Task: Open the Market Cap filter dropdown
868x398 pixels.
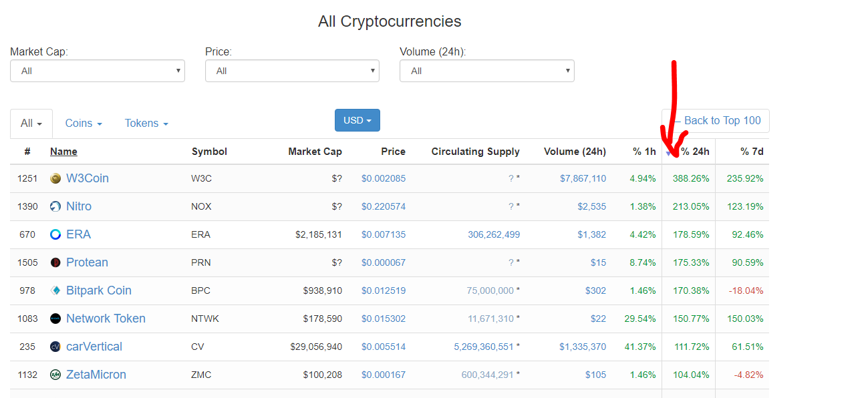Action: [x=98, y=71]
